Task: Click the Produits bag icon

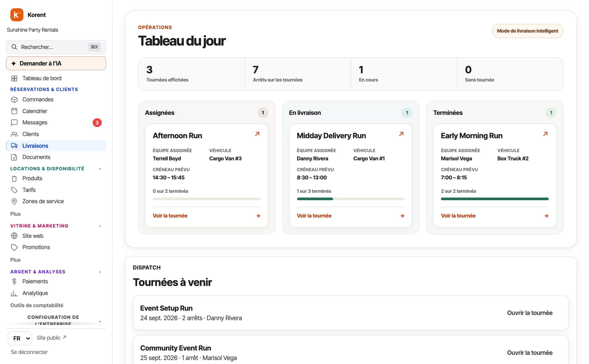Action: tap(14, 179)
